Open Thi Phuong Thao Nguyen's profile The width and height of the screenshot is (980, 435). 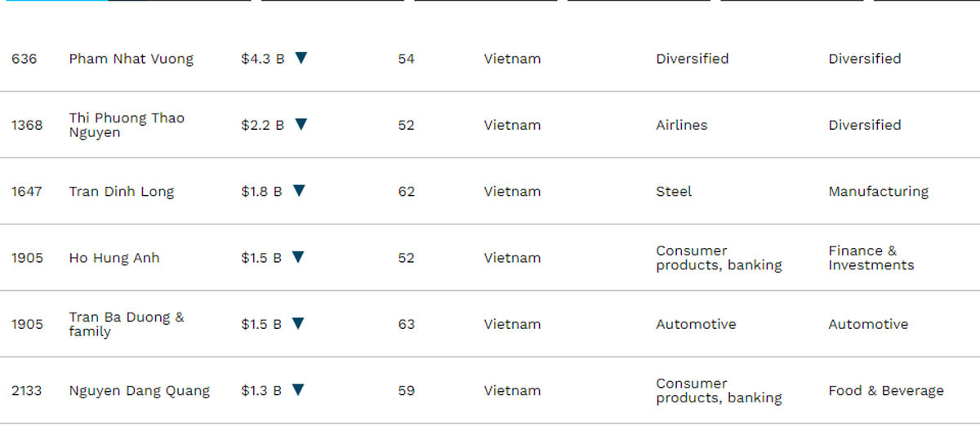[127, 125]
